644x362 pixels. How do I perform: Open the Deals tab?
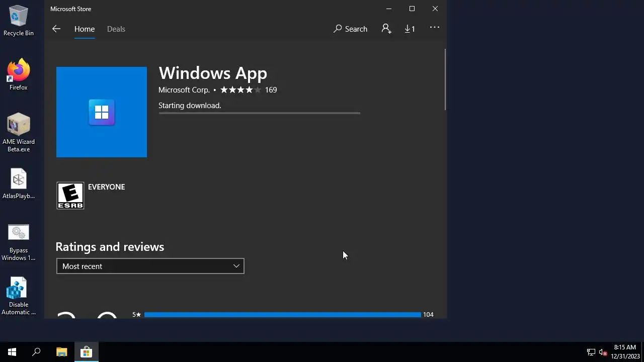coord(116,29)
